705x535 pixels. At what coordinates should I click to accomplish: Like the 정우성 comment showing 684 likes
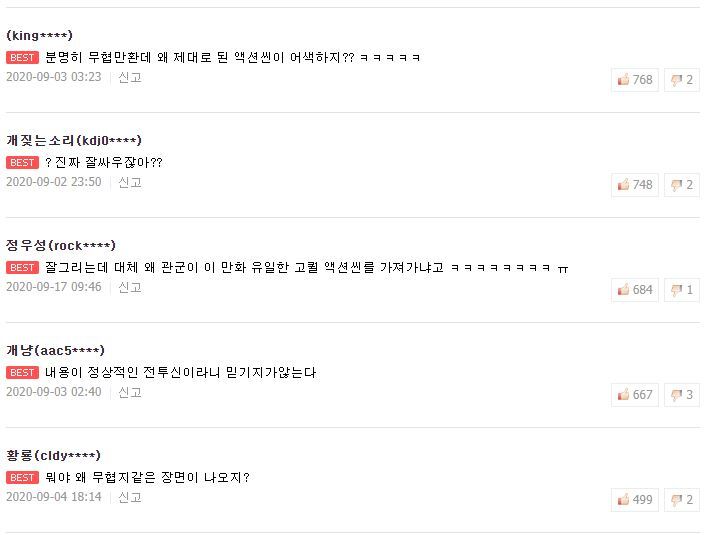[635, 290]
